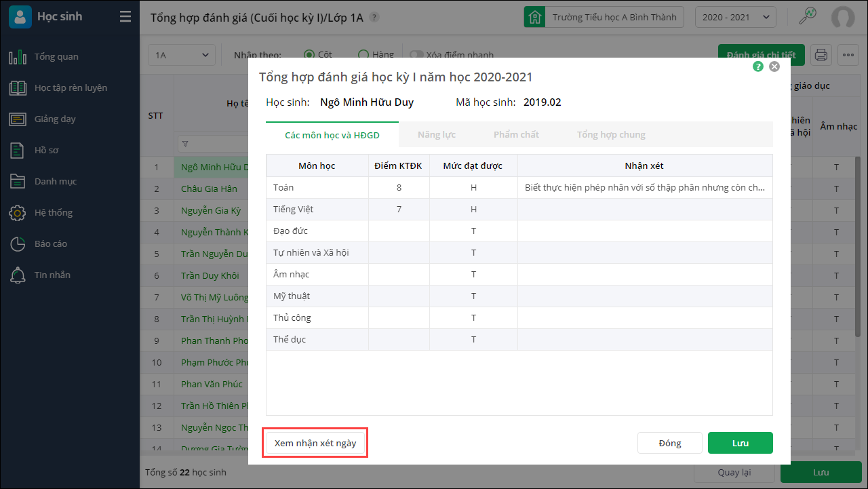Click the Tổng quan chart icon
This screenshot has height=489, width=868.
18,57
